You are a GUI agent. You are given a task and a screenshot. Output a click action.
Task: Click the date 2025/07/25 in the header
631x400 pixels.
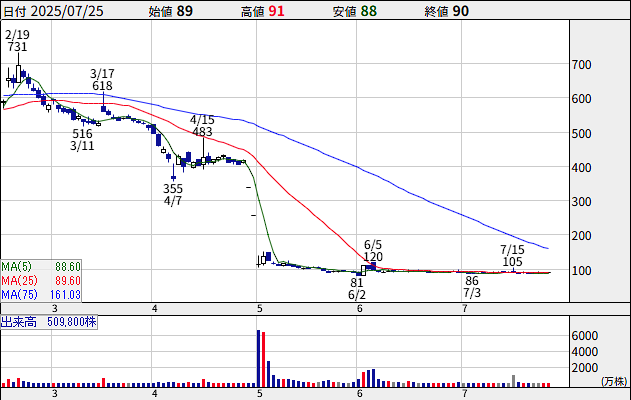(x=67, y=11)
